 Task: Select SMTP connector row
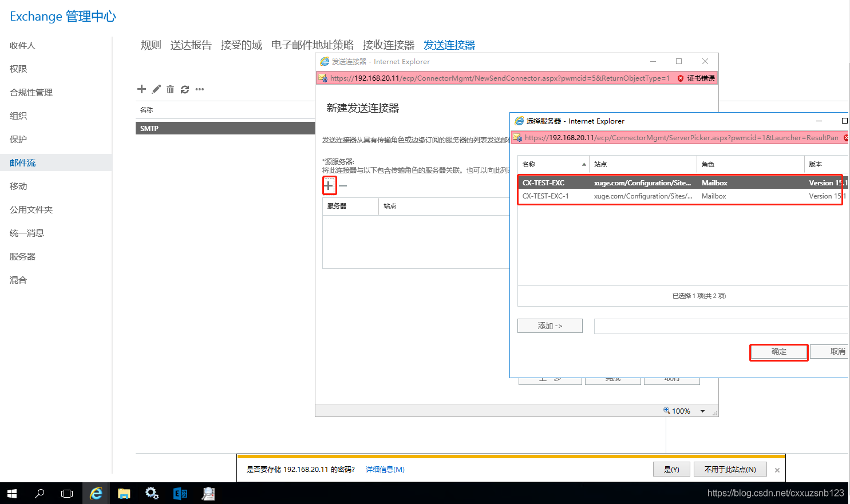tap(226, 128)
